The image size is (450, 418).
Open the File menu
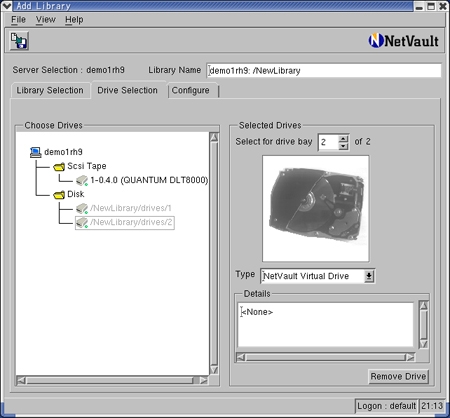(x=18, y=20)
